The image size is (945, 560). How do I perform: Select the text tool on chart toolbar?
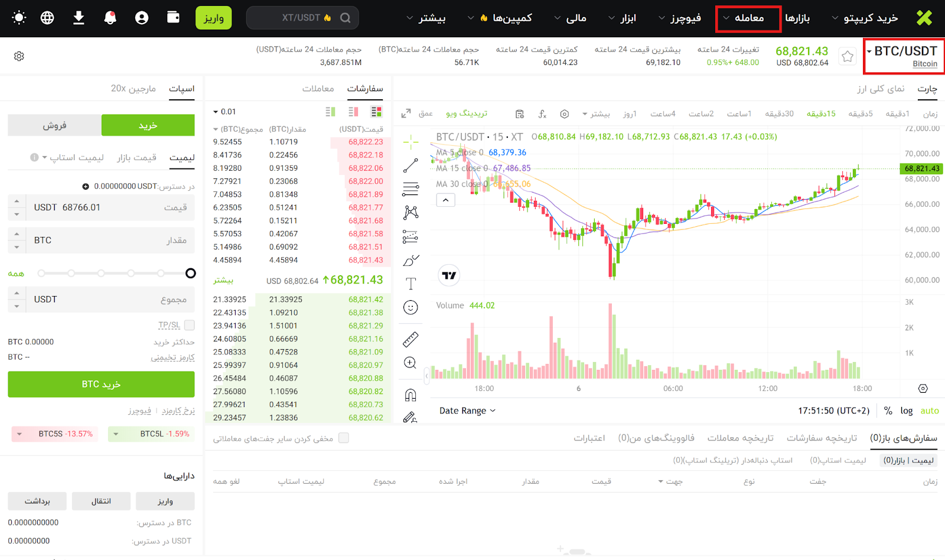pos(410,284)
